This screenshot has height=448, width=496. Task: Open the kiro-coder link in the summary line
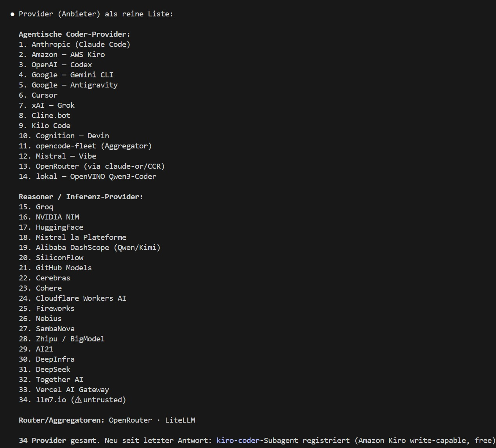click(238, 440)
